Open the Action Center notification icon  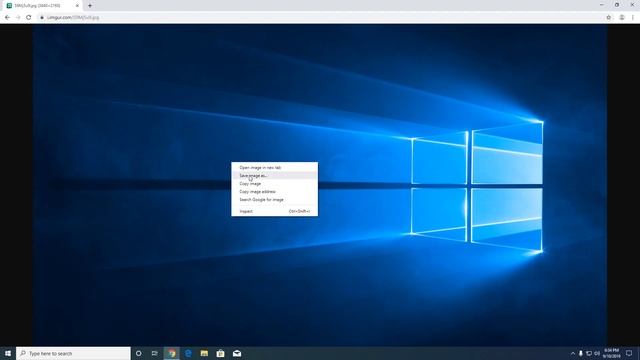click(629, 353)
